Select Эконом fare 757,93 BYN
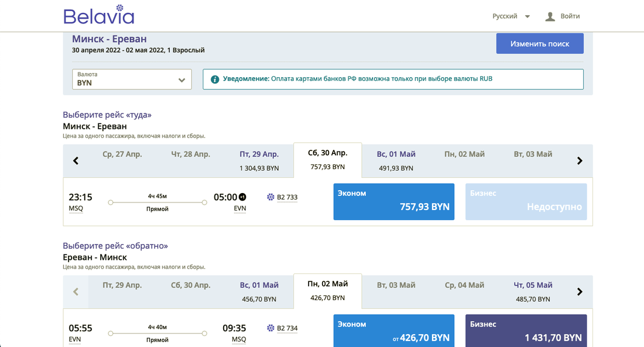The image size is (644, 347). pyautogui.click(x=393, y=201)
